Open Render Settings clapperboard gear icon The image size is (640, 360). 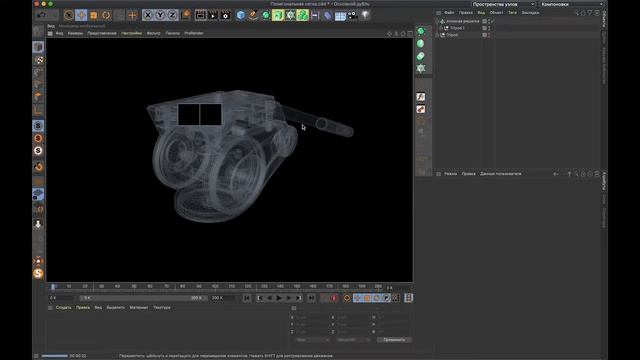tap(225, 16)
